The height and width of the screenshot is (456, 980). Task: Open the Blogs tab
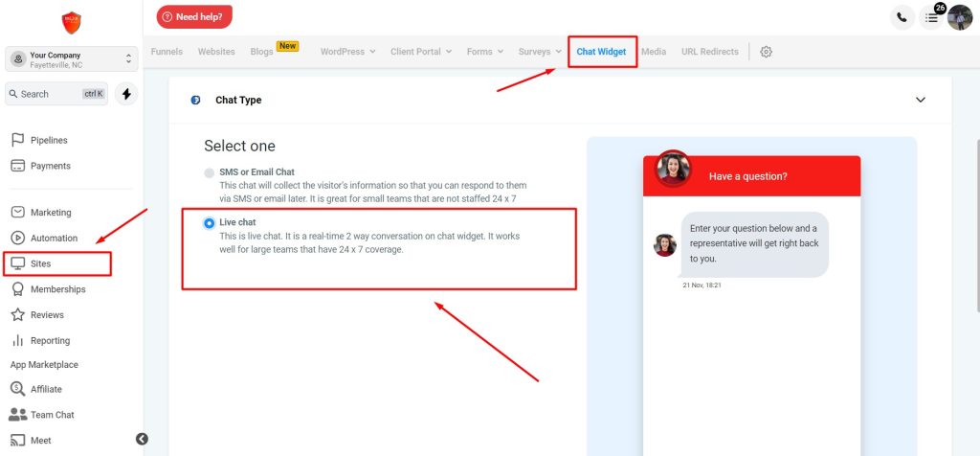(x=261, y=52)
